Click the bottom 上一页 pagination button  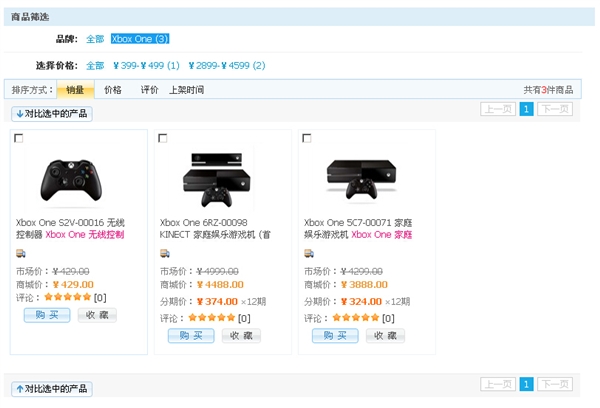coord(498,384)
